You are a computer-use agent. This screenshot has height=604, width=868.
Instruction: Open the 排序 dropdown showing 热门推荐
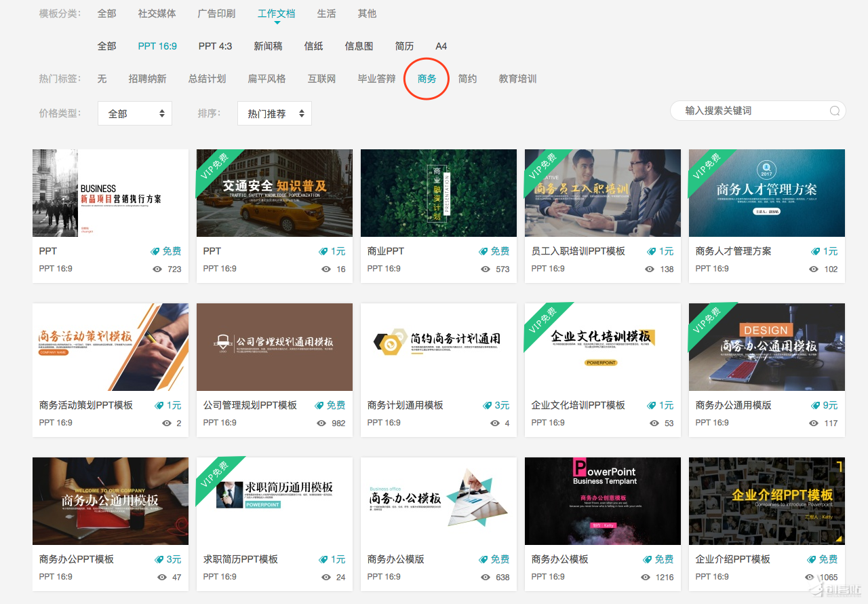[275, 113]
